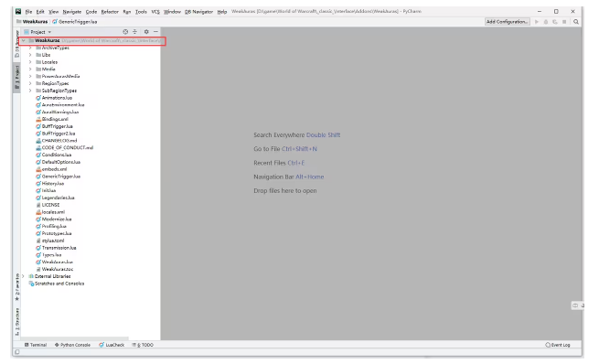
Task: Click GenericTrigger.lua breadcrumb in navigation bar
Action: click(75, 22)
